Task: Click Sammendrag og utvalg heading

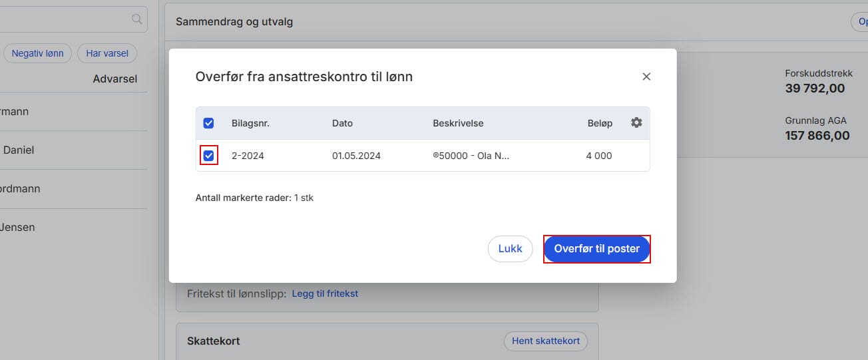Action: pos(234,21)
